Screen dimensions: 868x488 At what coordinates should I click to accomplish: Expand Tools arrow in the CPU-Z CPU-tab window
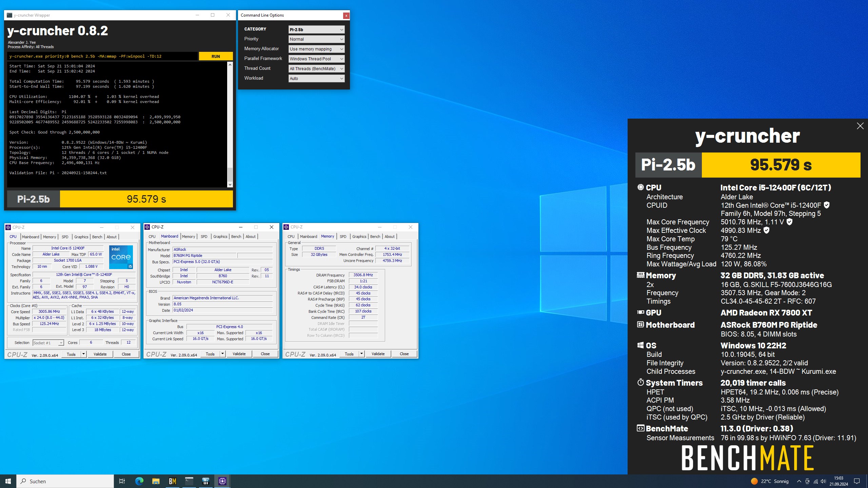[83, 354]
